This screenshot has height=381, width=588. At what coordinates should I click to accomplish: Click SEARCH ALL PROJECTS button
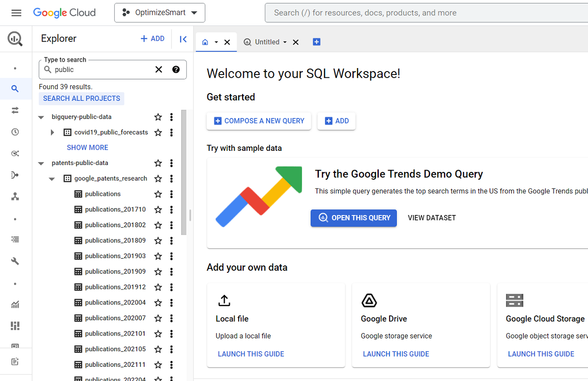click(81, 98)
